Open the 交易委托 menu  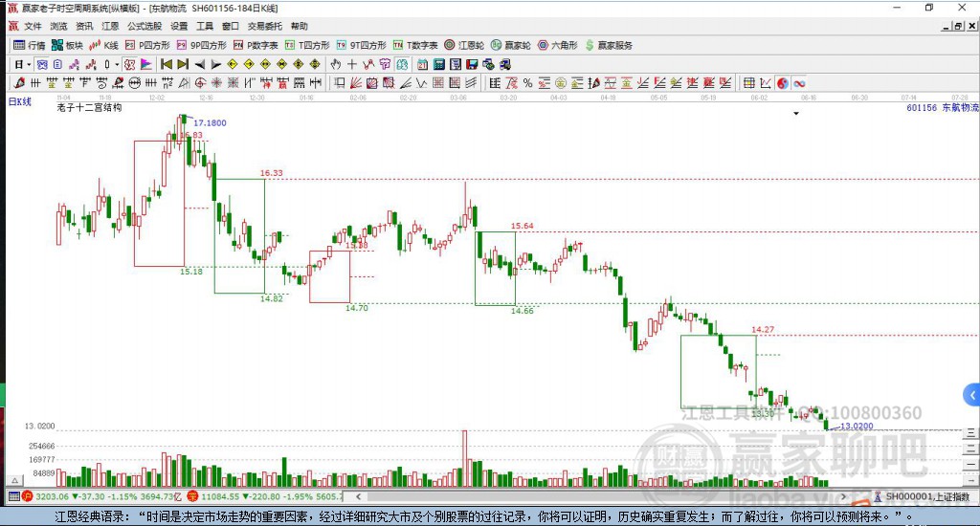tap(265, 26)
